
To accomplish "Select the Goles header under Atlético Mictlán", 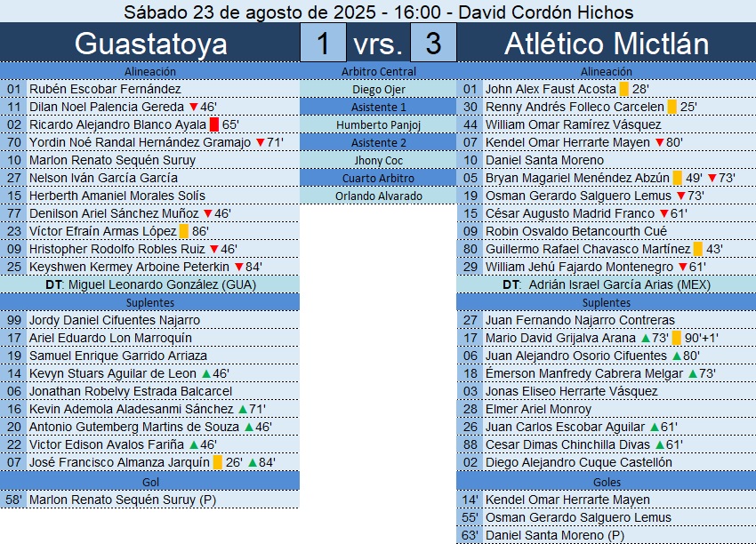I will (x=607, y=482).
